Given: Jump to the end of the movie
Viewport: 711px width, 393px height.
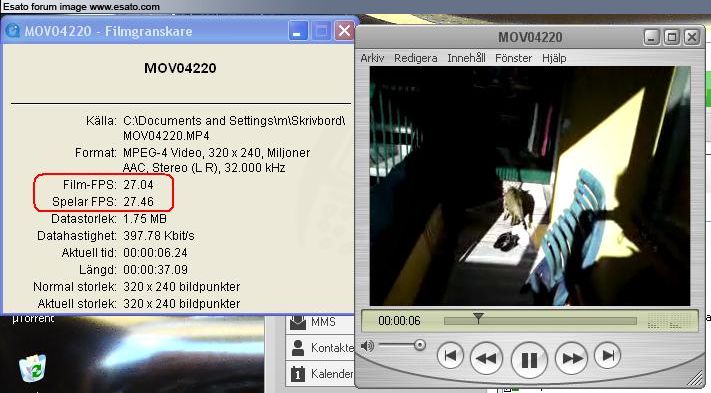Looking at the screenshot, I should coord(607,356).
